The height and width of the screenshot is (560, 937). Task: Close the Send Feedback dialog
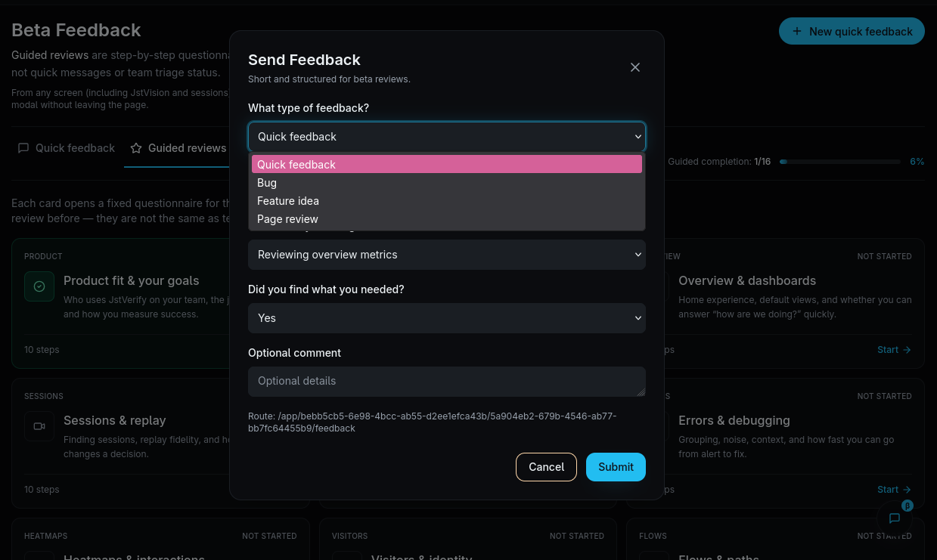[x=635, y=67]
